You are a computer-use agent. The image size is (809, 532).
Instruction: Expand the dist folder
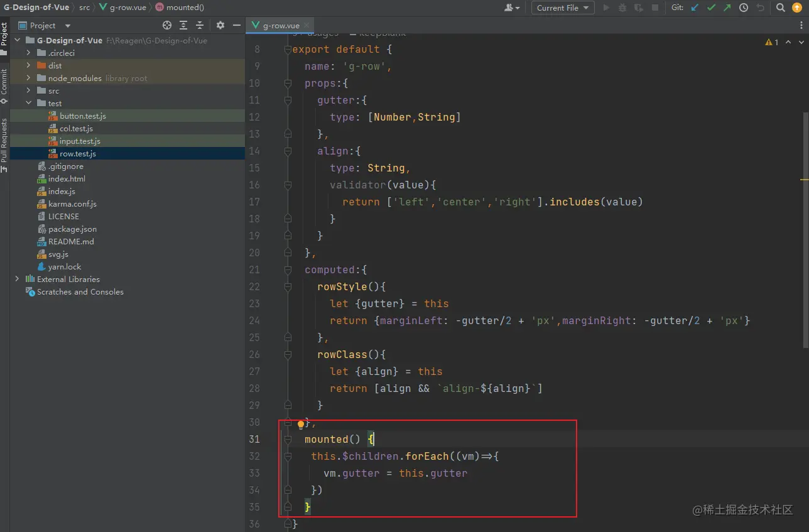[x=28, y=65]
